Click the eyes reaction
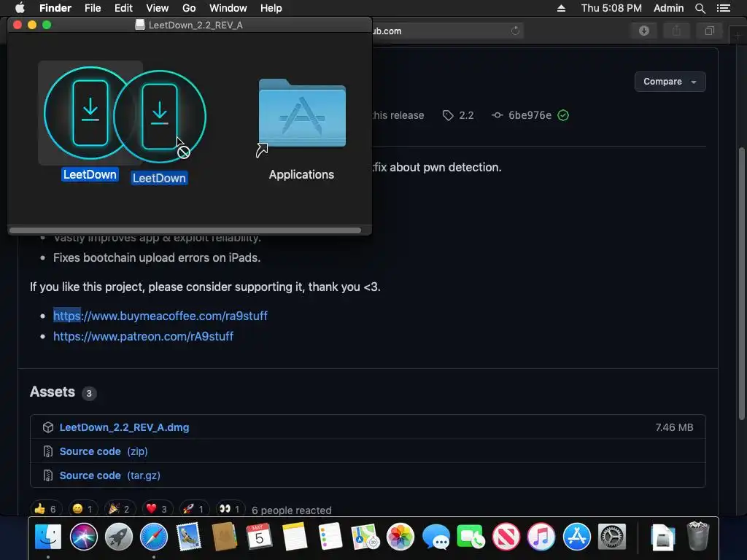The width and height of the screenshot is (747, 560). click(x=231, y=509)
